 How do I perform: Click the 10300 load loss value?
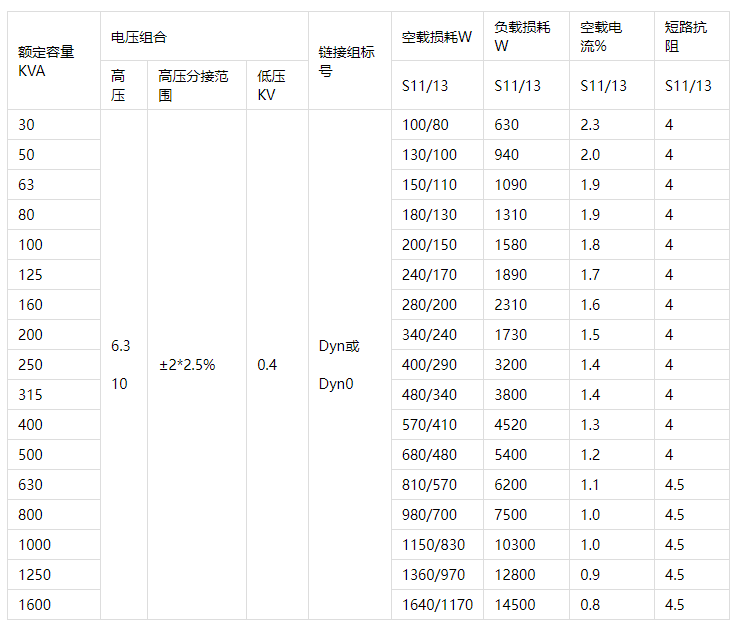click(517, 544)
